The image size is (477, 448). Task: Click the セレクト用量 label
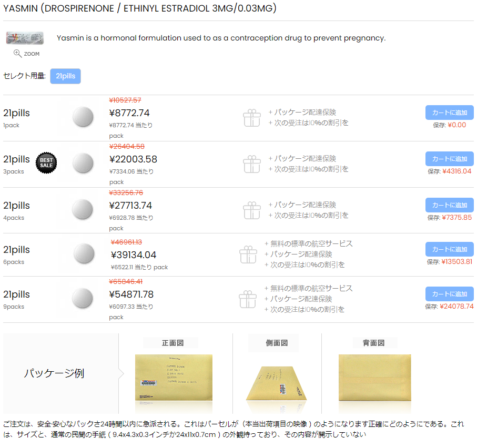point(24,76)
